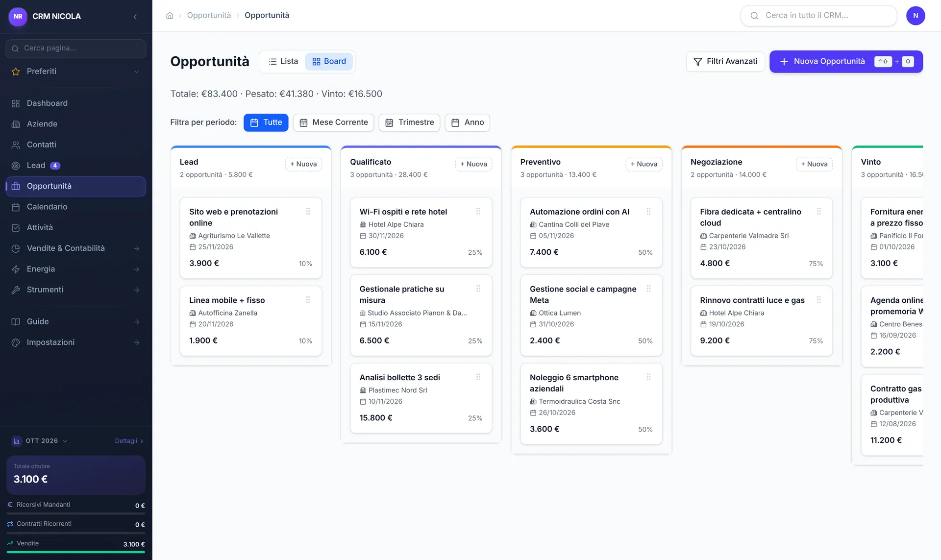Filter by Mese Corrente
Screen dimensions: 941x560
point(334,122)
